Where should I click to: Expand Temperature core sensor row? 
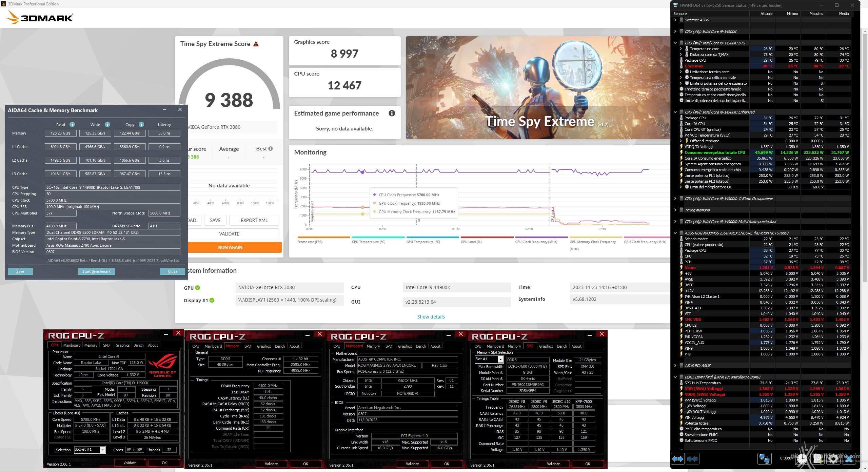pyautogui.click(x=680, y=49)
